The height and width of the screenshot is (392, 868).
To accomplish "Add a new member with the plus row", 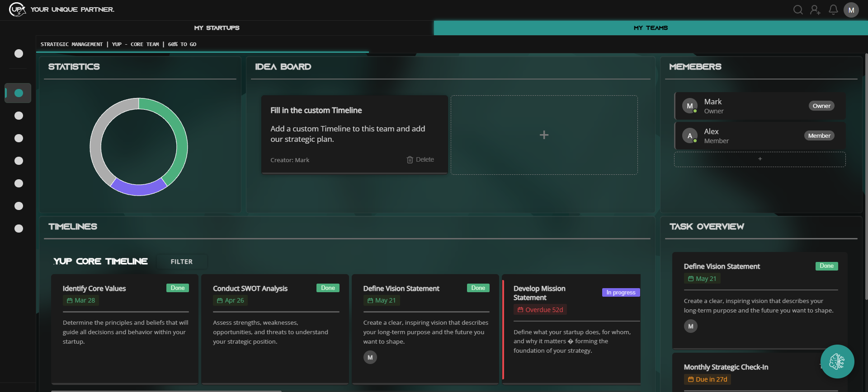I will tap(760, 159).
